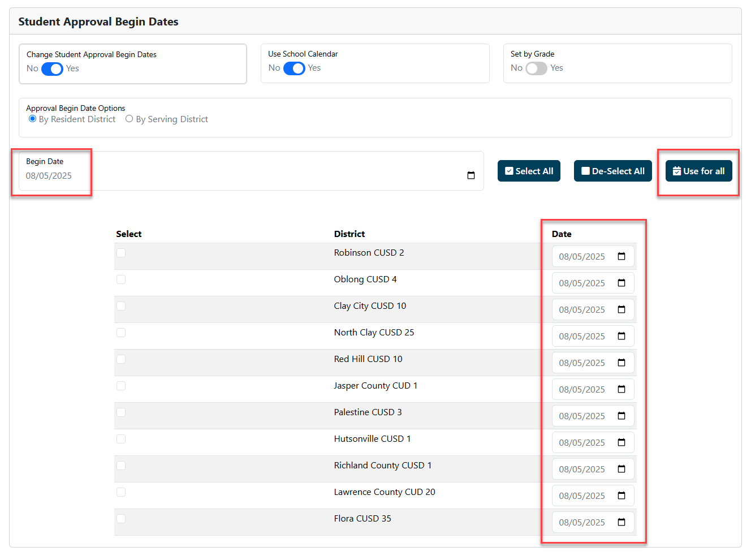This screenshot has height=560, width=751.
Task: Click the Richland County CUSD 1 district name
Action: [x=383, y=466]
